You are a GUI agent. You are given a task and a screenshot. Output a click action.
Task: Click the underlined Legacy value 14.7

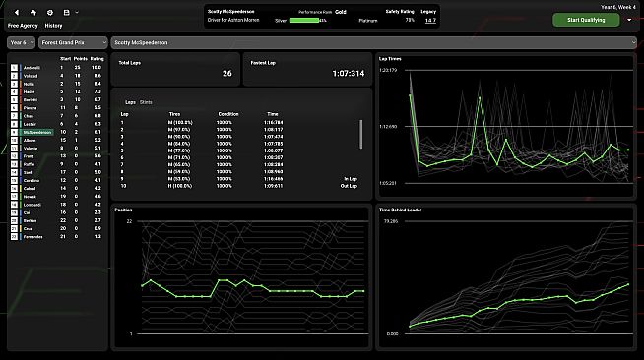(430, 20)
